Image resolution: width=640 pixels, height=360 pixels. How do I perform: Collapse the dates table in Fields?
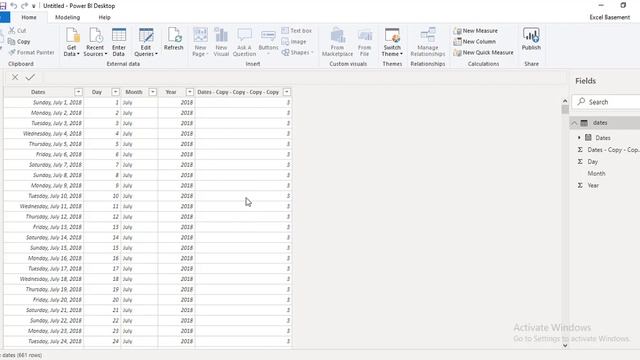click(x=574, y=123)
